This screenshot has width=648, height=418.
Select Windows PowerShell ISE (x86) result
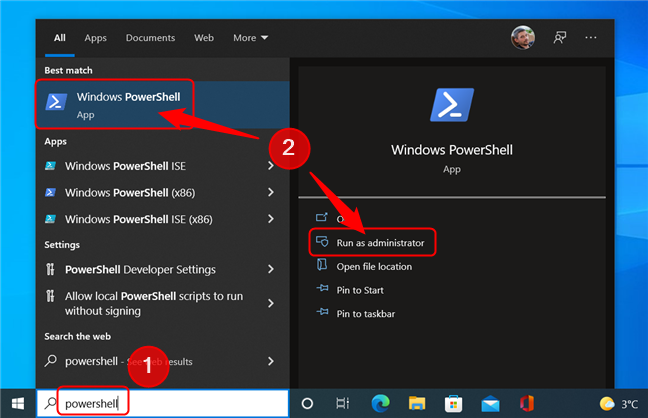pyautogui.click(x=138, y=219)
